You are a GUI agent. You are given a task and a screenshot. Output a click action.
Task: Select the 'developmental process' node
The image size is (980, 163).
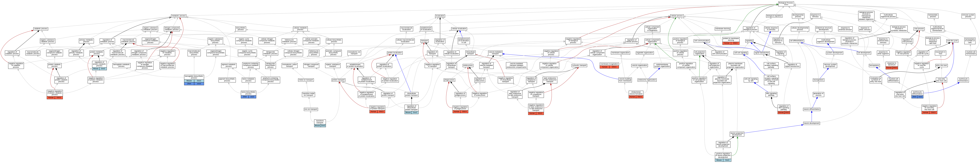point(798,16)
